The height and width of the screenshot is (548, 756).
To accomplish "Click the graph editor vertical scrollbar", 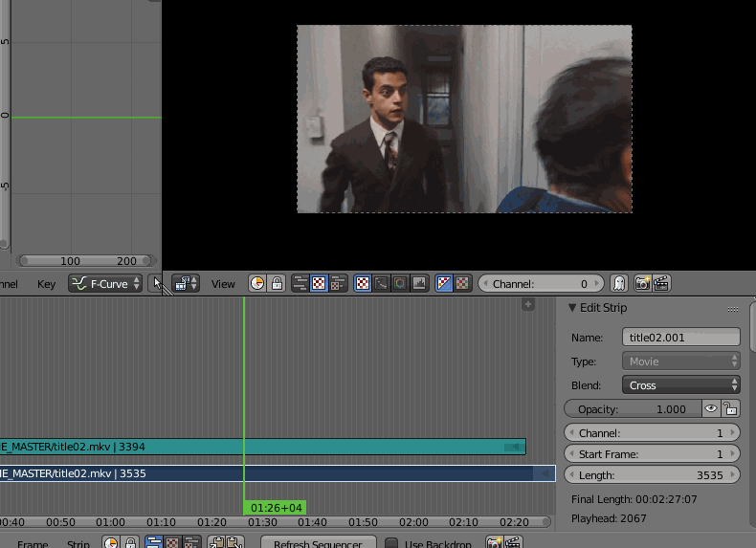I will point(5,125).
